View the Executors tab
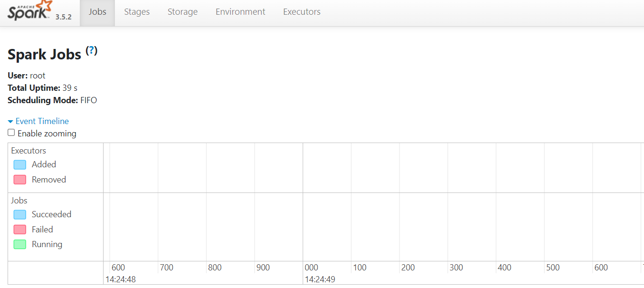The height and width of the screenshot is (288, 644). [302, 12]
